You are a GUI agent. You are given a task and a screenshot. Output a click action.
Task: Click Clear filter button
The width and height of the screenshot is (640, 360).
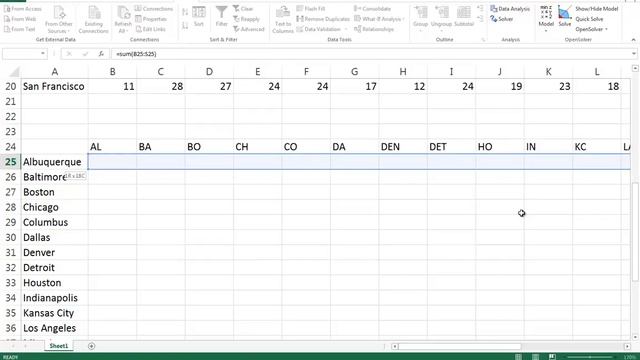[x=243, y=9]
